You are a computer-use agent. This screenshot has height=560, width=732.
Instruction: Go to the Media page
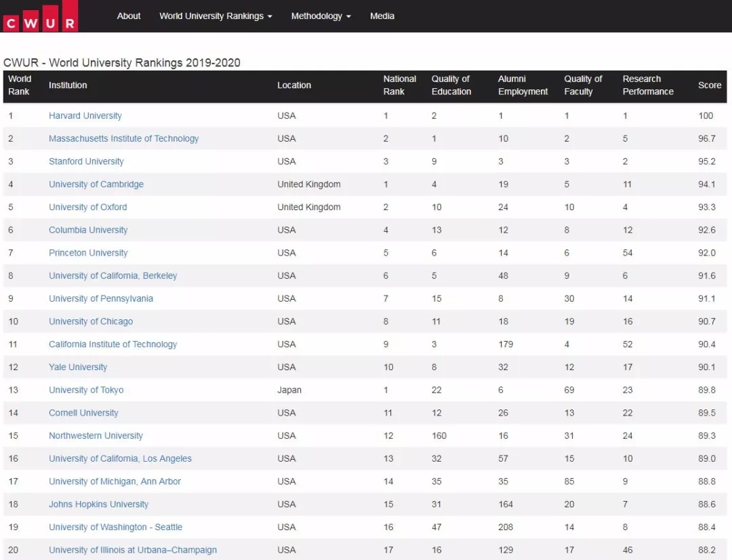click(382, 16)
